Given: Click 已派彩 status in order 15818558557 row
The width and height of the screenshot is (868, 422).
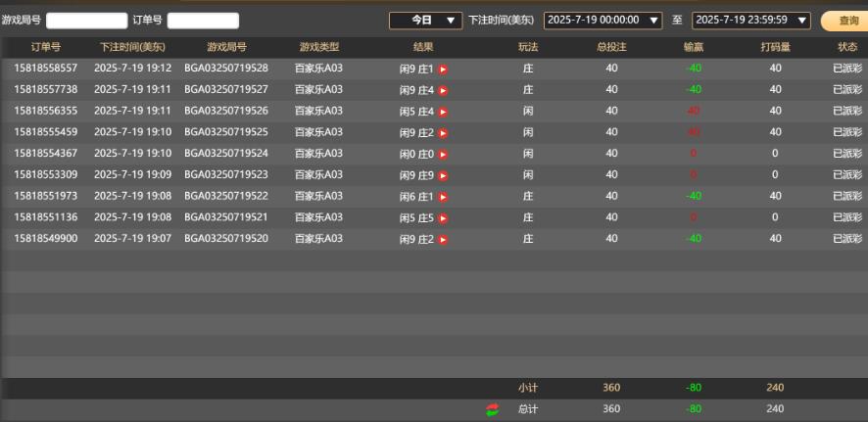Looking at the screenshot, I should [847, 69].
